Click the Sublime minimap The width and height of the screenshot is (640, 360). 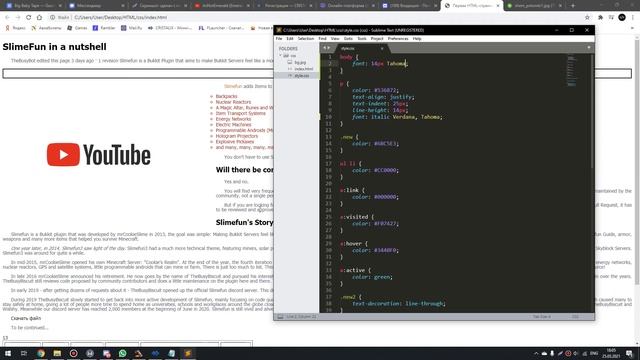pyautogui.click(x=572, y=70)
